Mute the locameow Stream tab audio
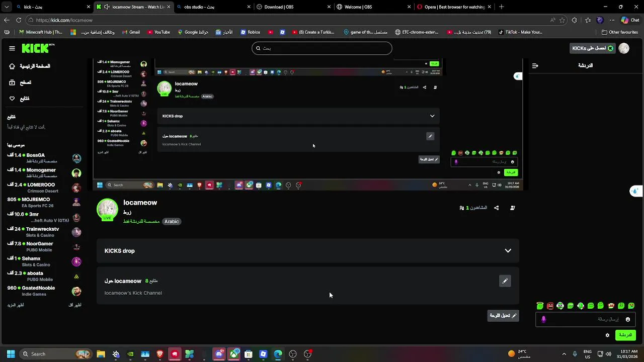Screen dimensions: 644x362 coord(107,7)
